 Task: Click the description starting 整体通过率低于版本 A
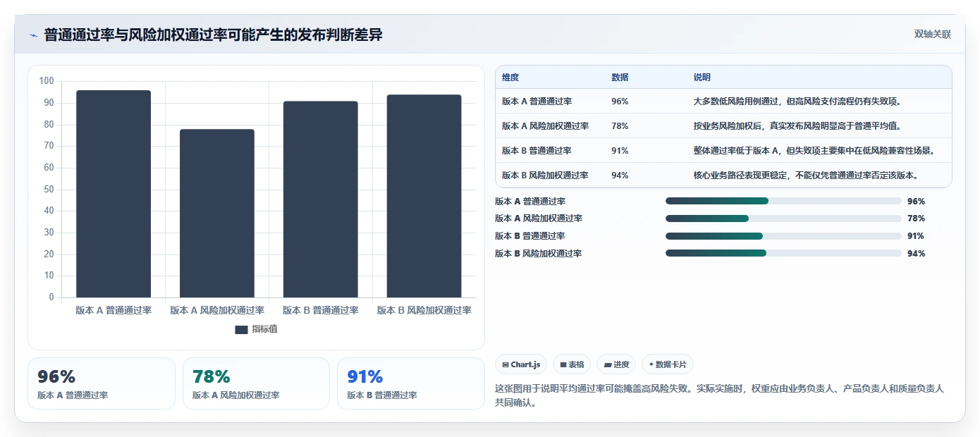(x=815, y=151)
